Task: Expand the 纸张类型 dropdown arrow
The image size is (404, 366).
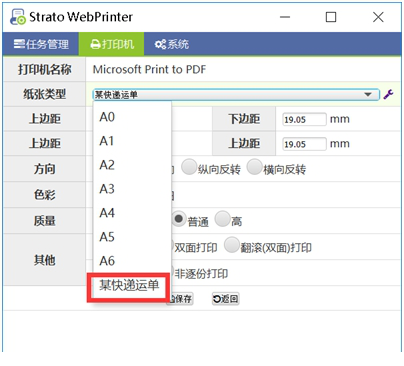Action: (368, 95)
